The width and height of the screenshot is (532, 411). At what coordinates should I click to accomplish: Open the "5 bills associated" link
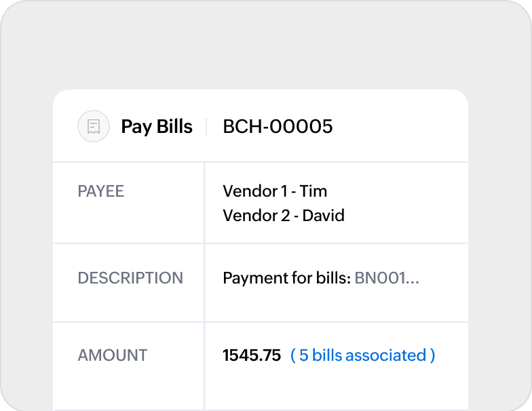pyautogui.click(x=363, y=355)
